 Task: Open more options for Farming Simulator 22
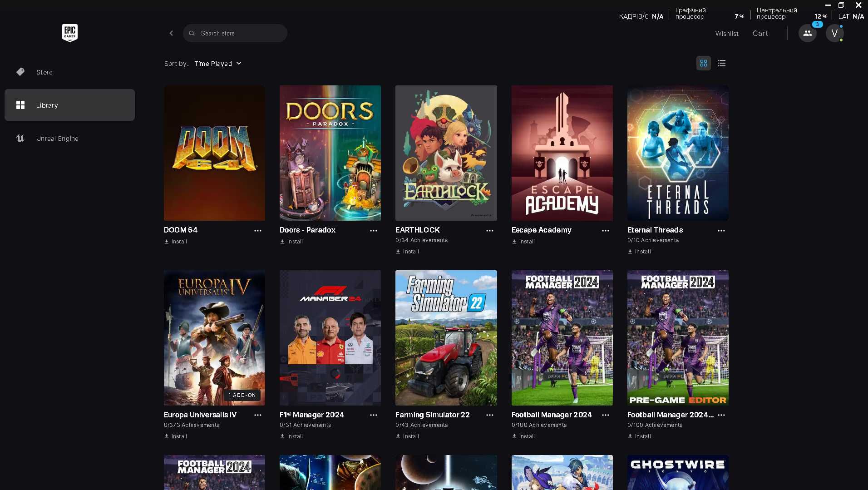[490, 415]
